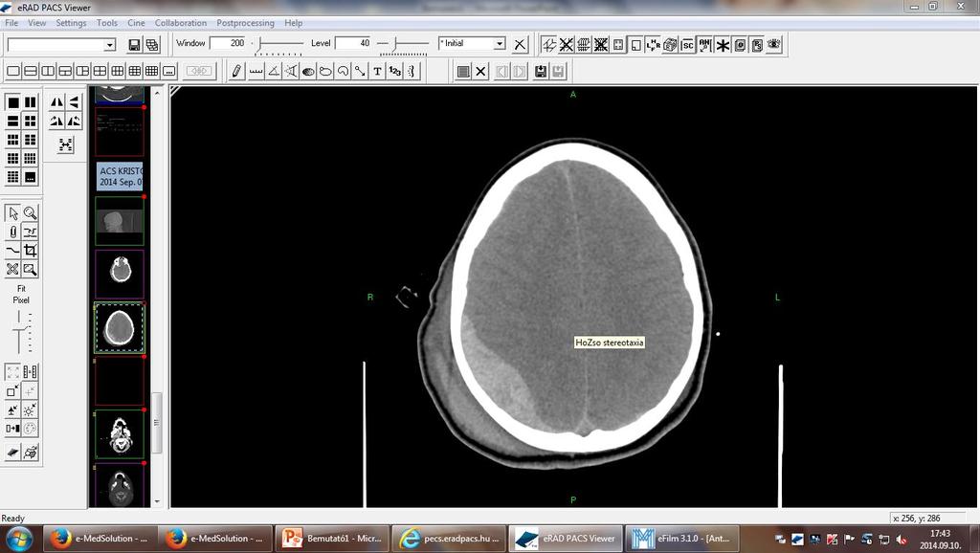This screenshot has height=553, width=980.
Task: Choose the single series layout box
Action: click(13, 71)
